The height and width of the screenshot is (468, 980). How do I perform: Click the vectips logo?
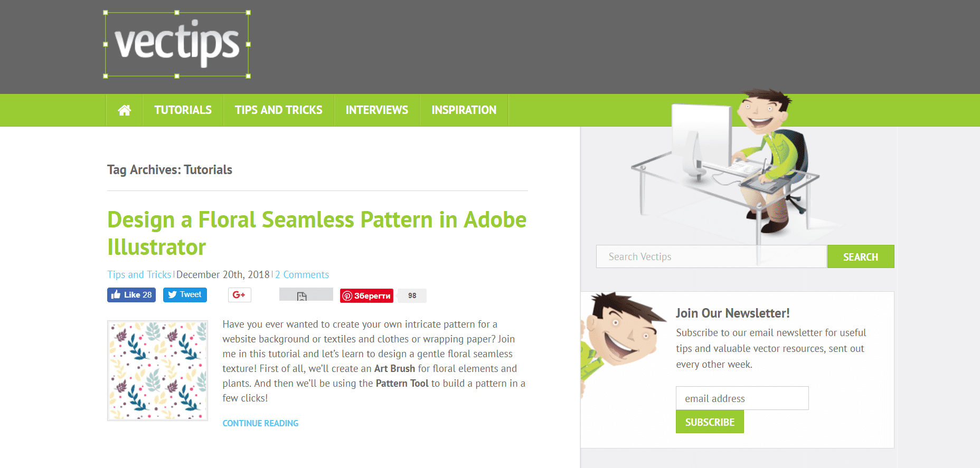177,44
